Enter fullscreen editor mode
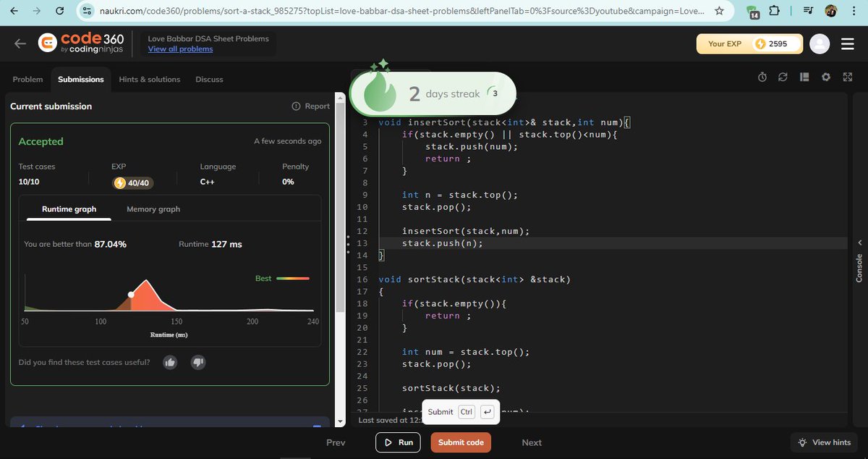 pyautogui.click(x=848, y=77)
